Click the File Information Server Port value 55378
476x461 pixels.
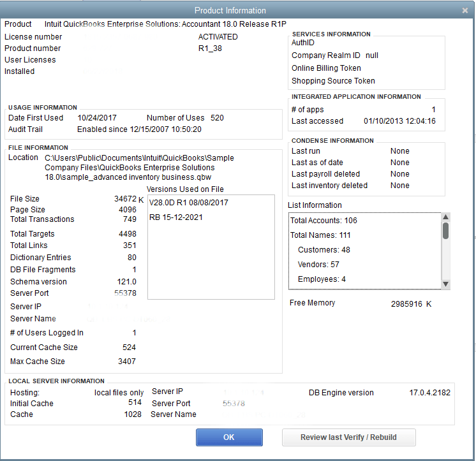tap(125, 293)
